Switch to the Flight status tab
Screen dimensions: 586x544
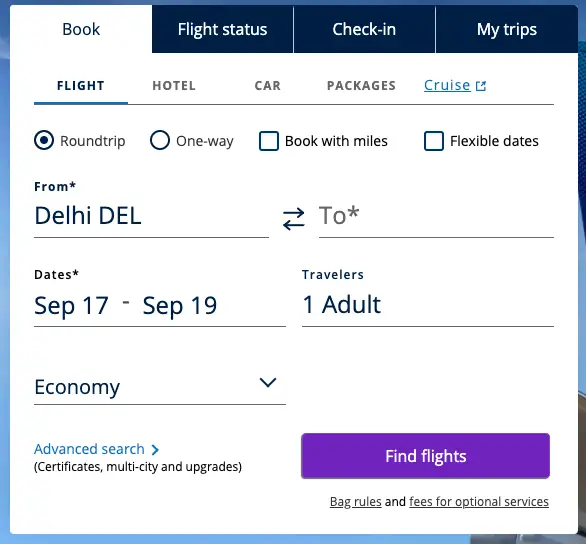tap(222, 29)
